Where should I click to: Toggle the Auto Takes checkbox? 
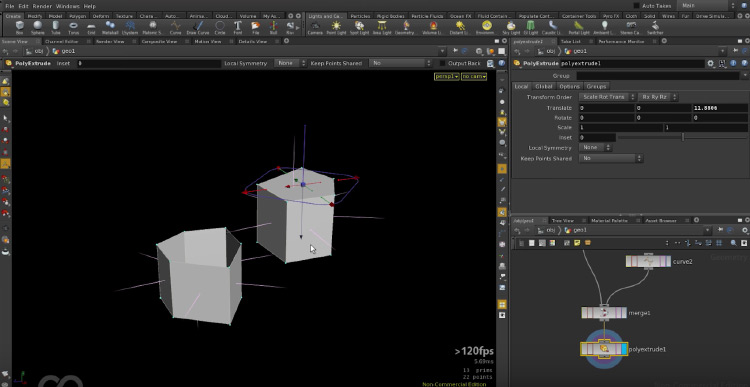[636, 6]
